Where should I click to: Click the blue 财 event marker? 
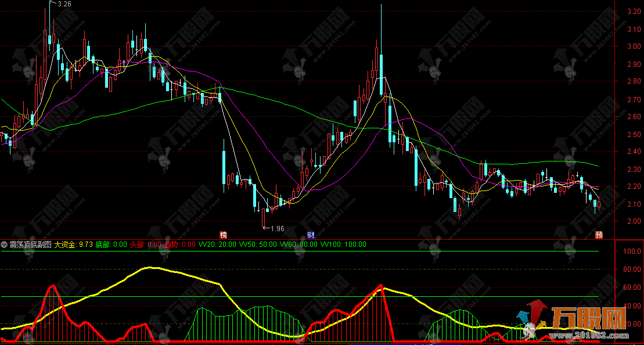[311, 235]
